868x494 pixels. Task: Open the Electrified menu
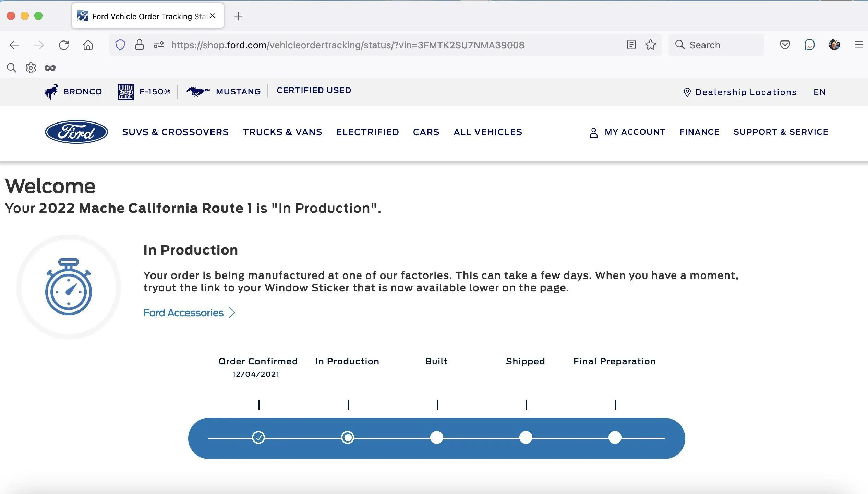(367, 132)
